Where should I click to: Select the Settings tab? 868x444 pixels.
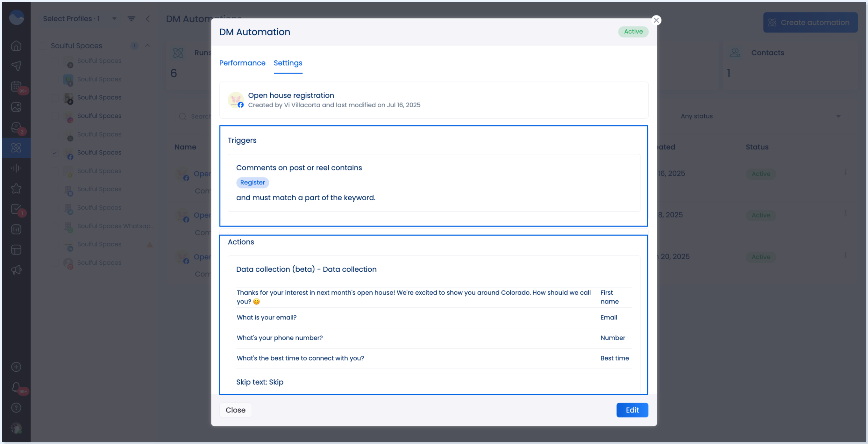288,63
